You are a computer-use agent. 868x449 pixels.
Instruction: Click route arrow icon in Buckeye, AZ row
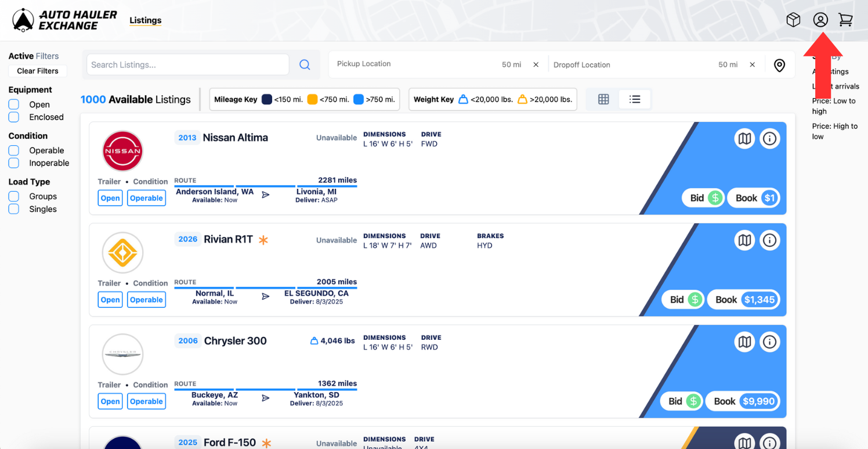(266, 398)
